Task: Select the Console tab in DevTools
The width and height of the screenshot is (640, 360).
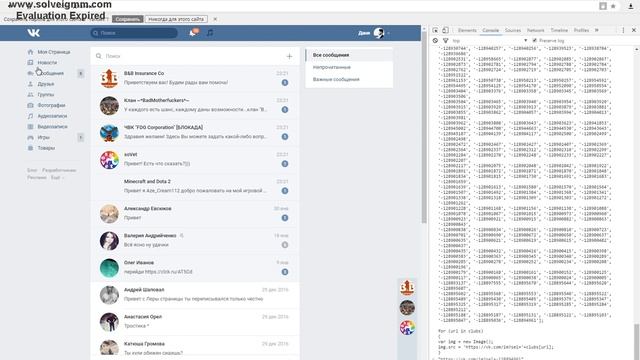Action: point(491,30)
